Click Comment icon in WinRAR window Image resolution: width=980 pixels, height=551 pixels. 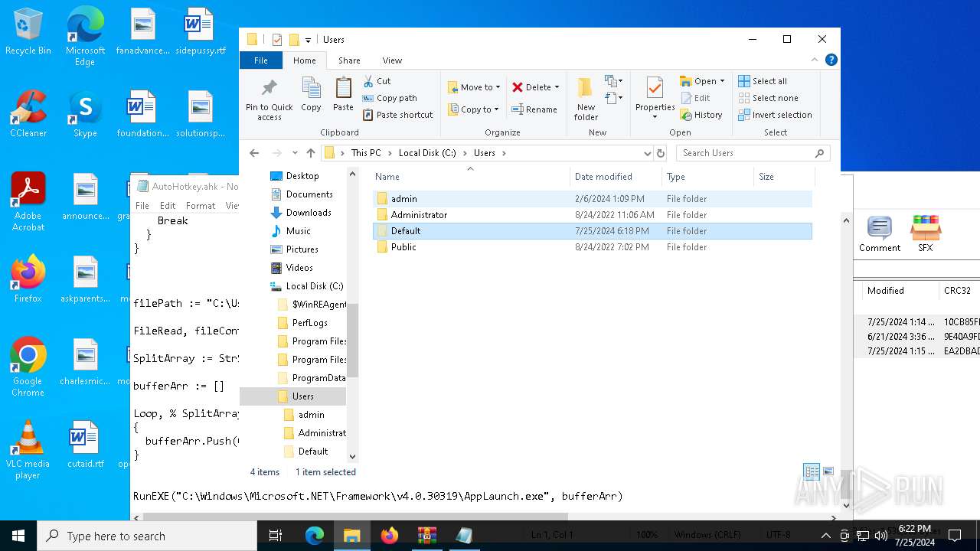click(x=879, y=234)
